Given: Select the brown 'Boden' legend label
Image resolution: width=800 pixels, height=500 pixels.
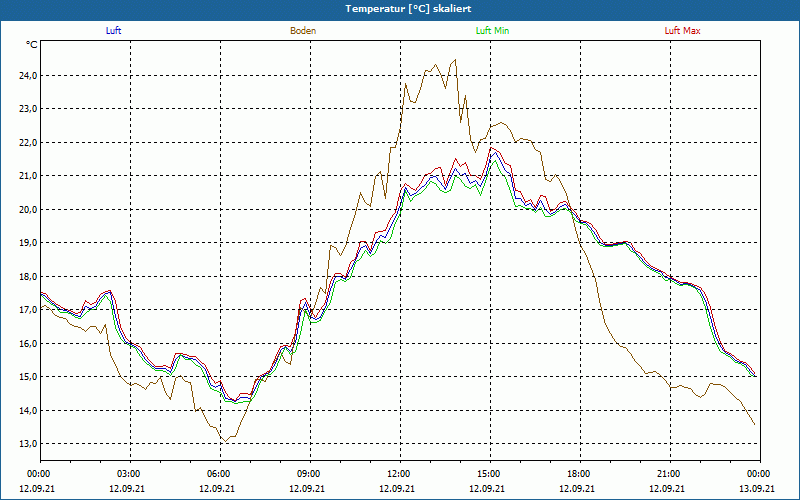Looking at the screenshot, I should point(303,31).
